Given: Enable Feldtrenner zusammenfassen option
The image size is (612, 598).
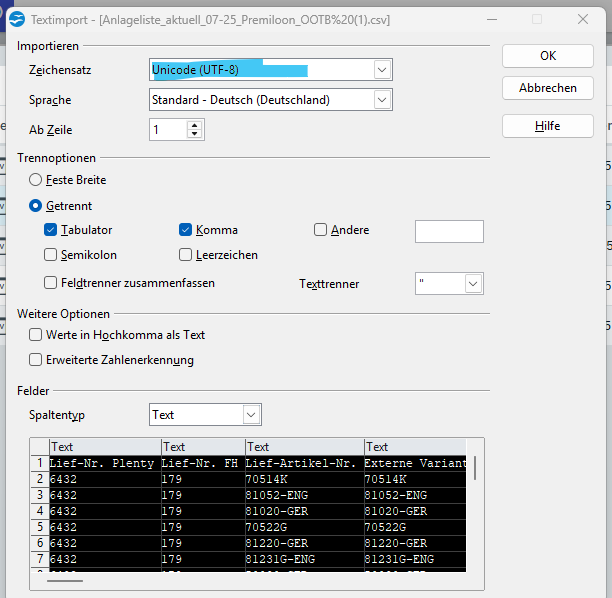Looking at the screenshot, I should click(51, 283).
